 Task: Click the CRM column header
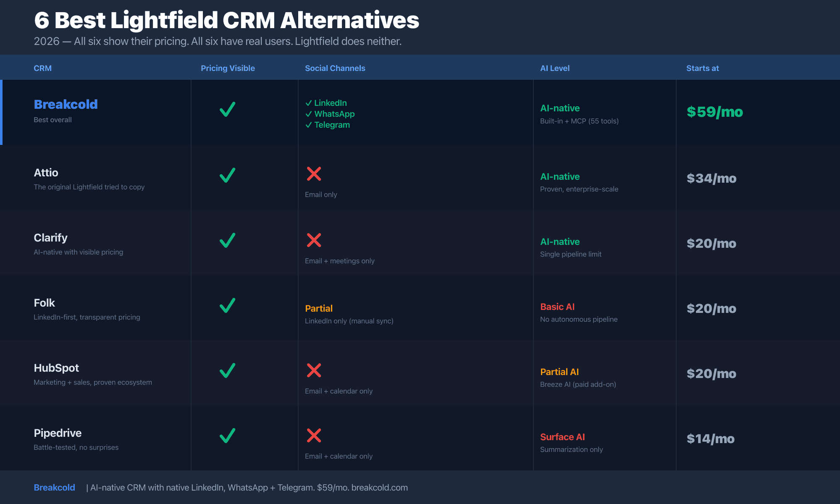pos(42,68)
